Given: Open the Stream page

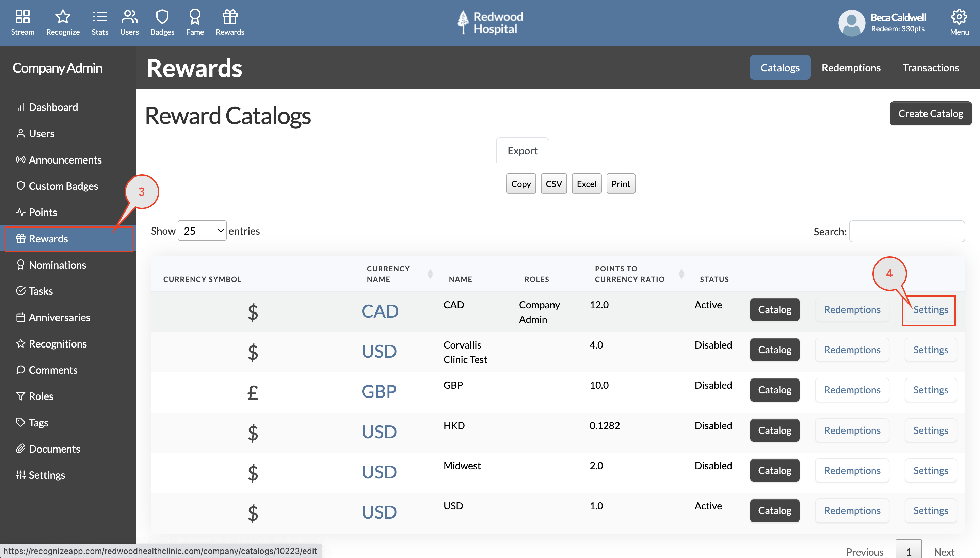Looking at the screenshot, I should [x=22, y=22].
